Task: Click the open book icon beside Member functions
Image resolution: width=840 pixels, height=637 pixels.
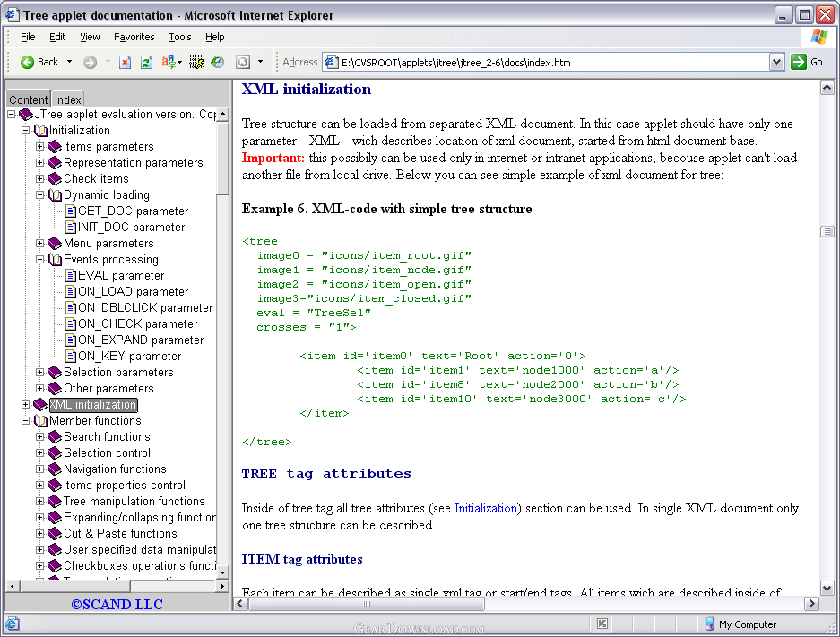Action: point(40,421)
